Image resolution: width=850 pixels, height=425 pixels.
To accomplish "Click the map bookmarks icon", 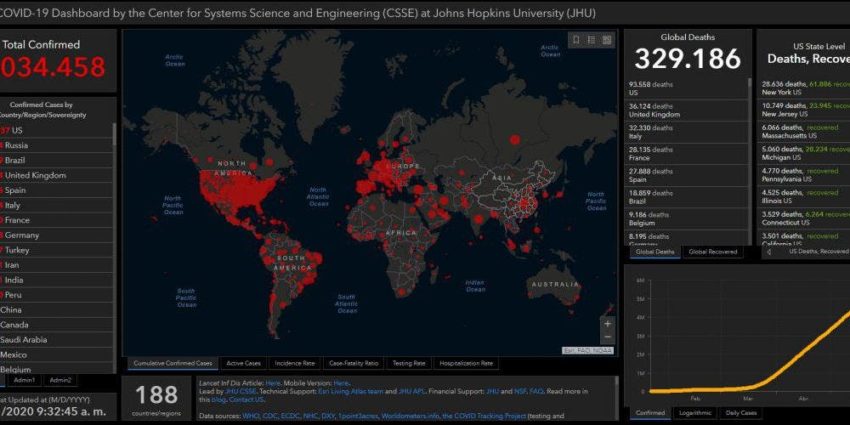I will click(576, 40).
